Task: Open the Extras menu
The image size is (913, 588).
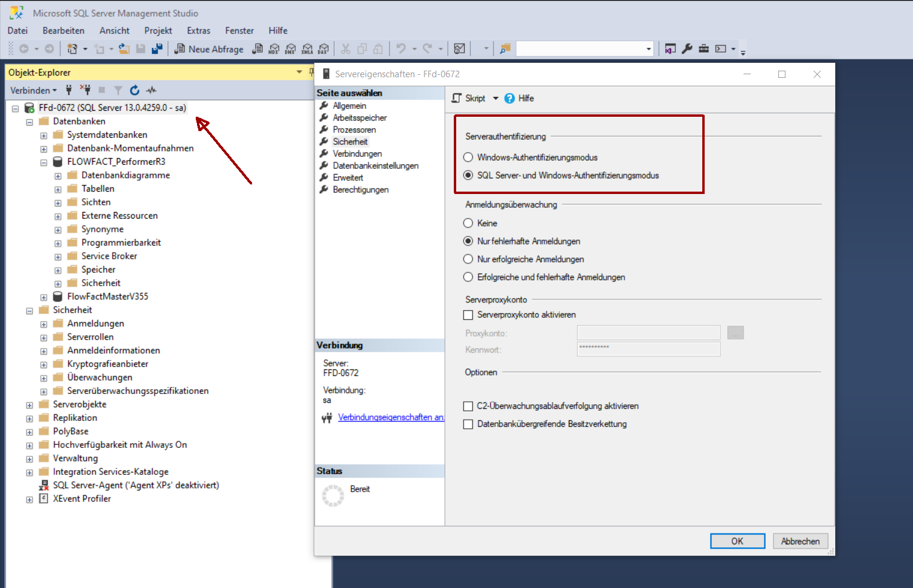Action: pos(199,31)
